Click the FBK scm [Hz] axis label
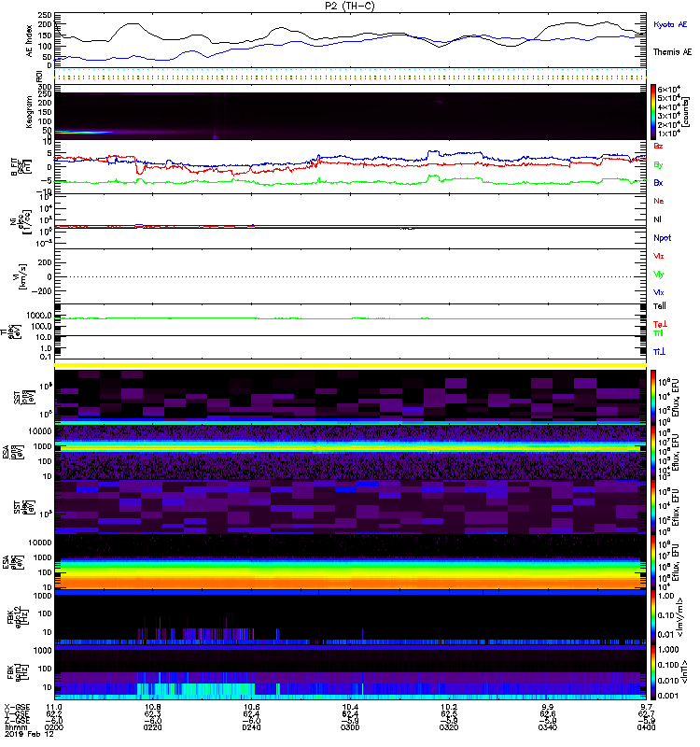The height and width of the screenshot is (747, 700). [18, 672]
